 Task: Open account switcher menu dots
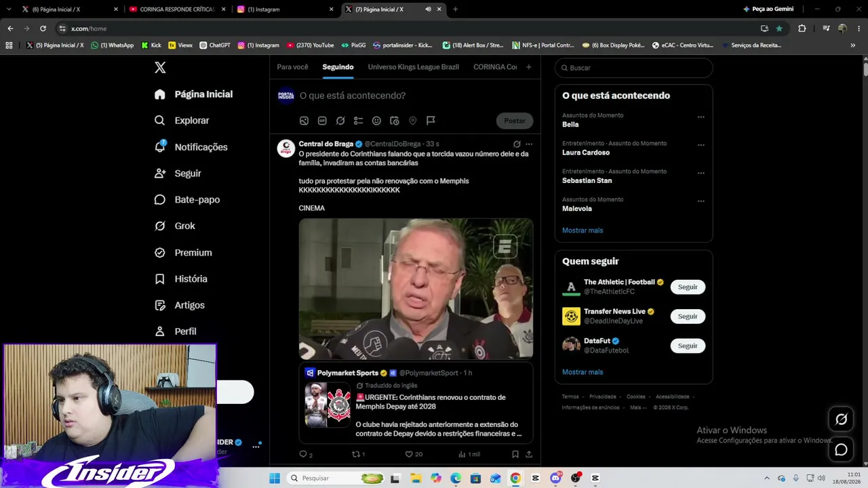[256, 446]
